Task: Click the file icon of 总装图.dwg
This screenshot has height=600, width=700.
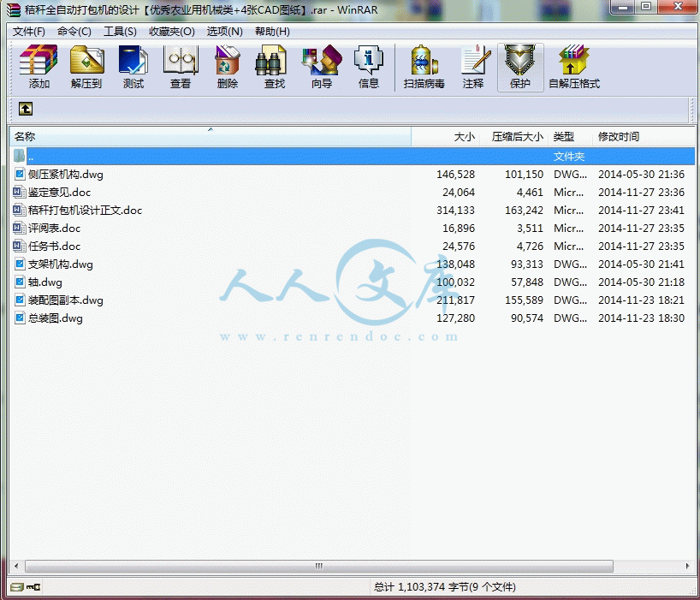Action: [20, 318]
